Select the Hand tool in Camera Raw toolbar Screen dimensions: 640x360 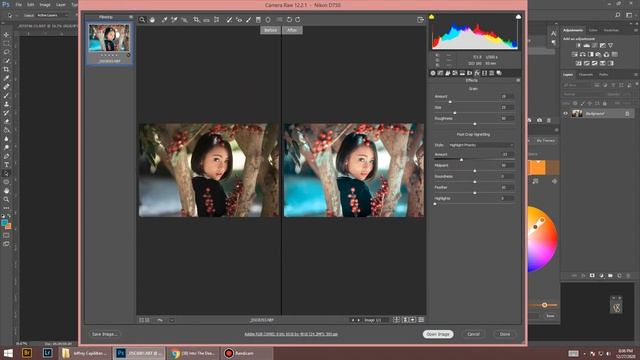pos(152,20)
